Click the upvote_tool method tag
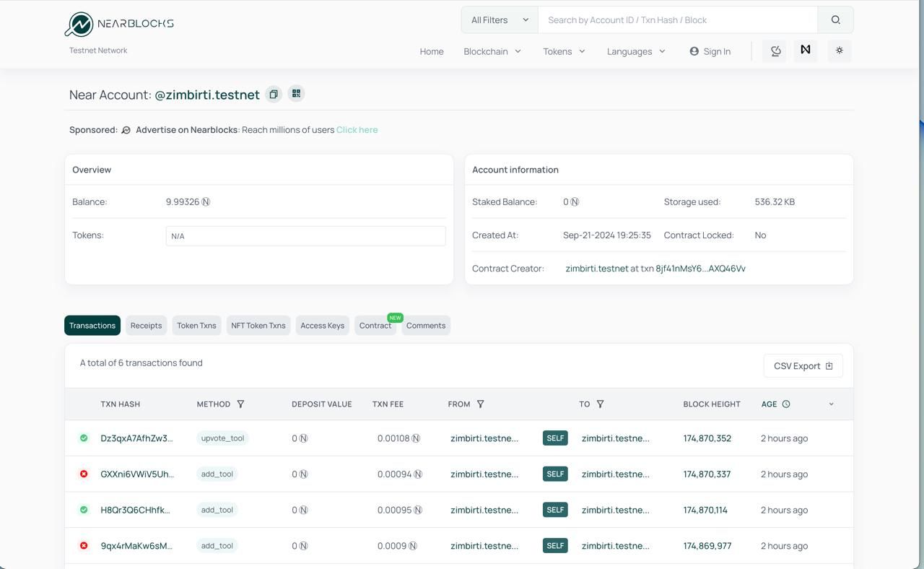 222,438
